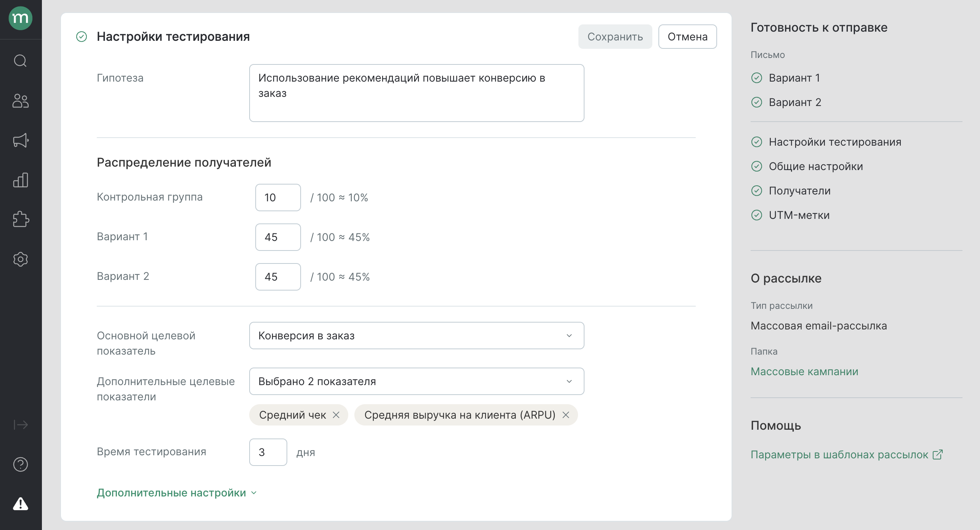Click the check icon beside UTM-метки
This screenshot has width=980, height=530.
[757, 215]
